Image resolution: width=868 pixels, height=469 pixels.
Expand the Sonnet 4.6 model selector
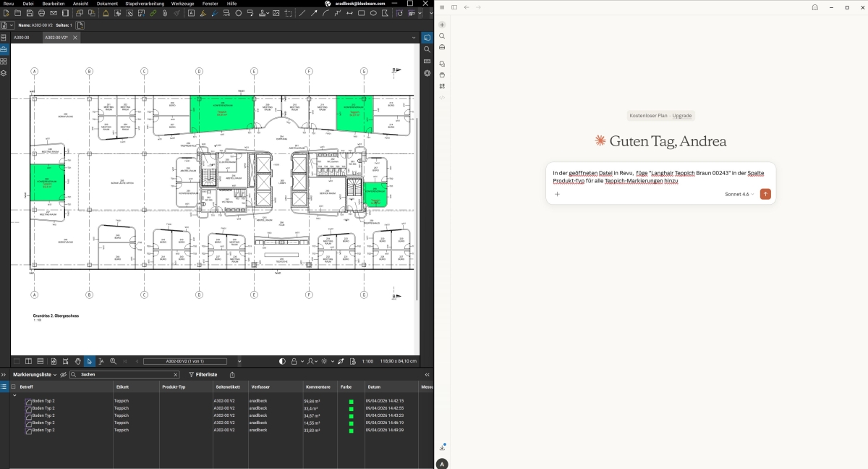pos(739,194)
